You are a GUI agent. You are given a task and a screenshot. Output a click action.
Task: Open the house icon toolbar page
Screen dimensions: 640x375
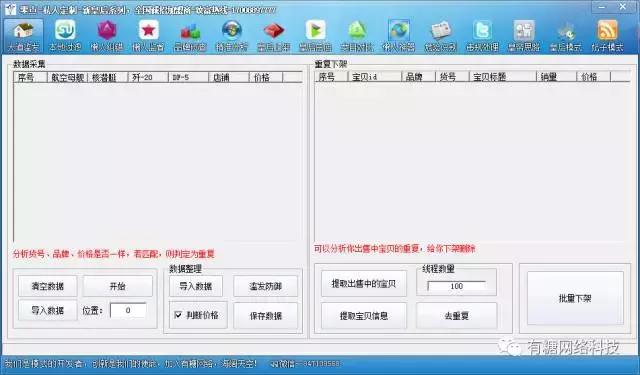24,37
